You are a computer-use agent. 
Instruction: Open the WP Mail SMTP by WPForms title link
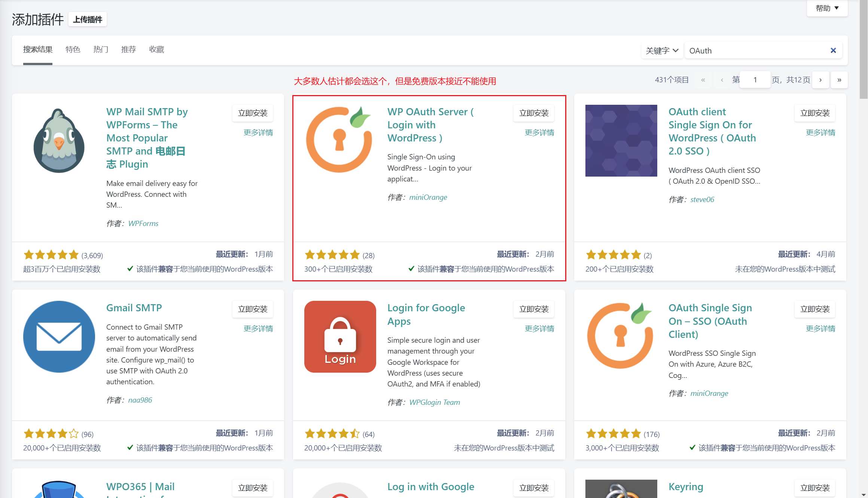pyautogui.click(x=147, y=138)
